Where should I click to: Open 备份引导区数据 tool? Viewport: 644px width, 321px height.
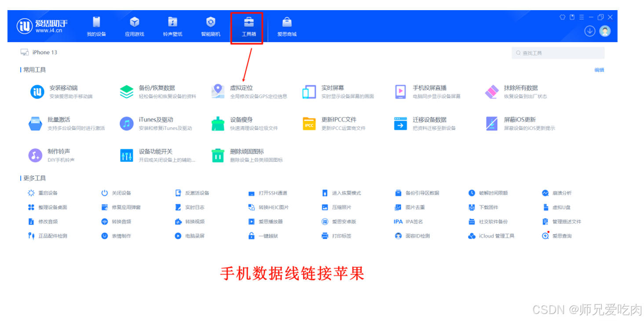[x=417, y=193]
